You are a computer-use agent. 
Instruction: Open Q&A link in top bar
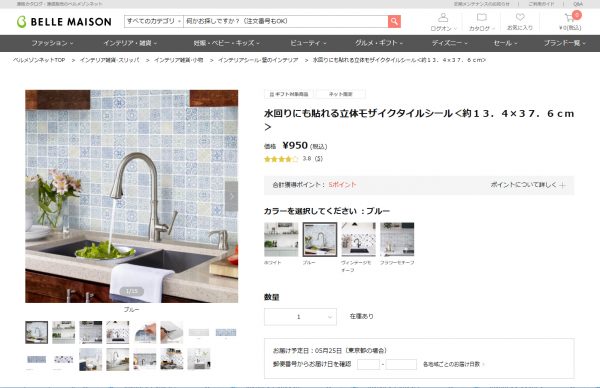tap(578, 4)
